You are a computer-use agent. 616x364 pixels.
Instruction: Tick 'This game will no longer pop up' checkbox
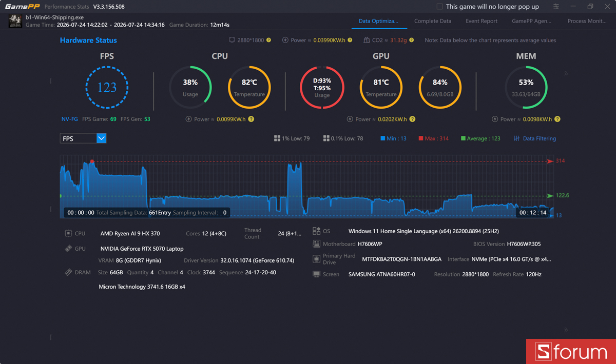pos(439,7)
